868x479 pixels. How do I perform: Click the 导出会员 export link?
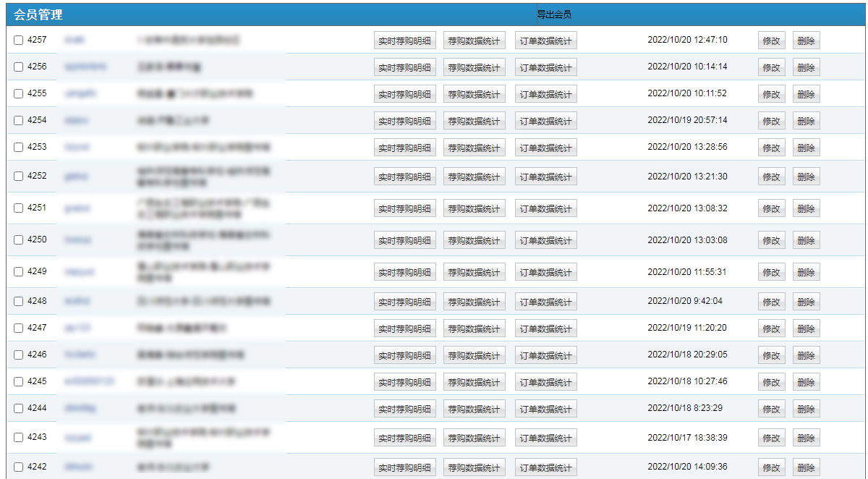[x=554, y=14]
